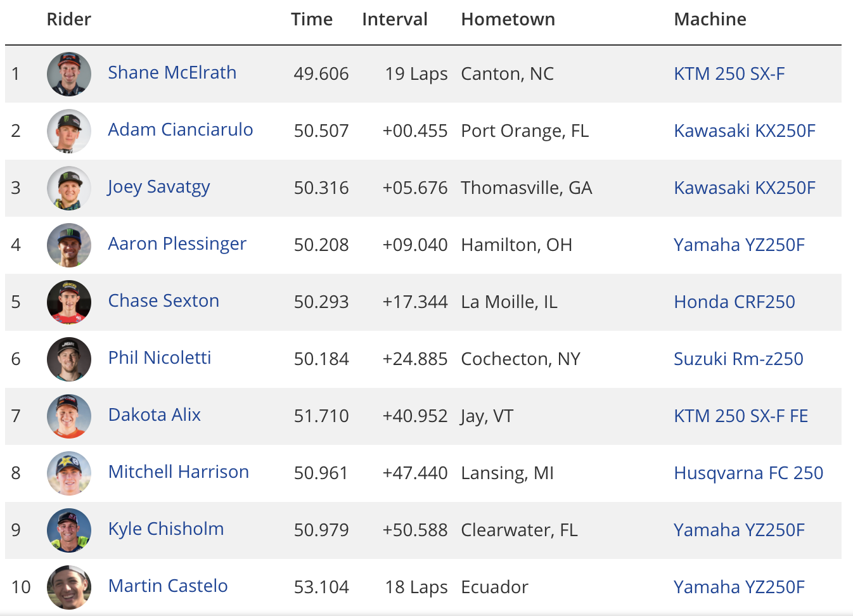
Task: Open Martin Castelo's profile photo
Action: point(69,587)
